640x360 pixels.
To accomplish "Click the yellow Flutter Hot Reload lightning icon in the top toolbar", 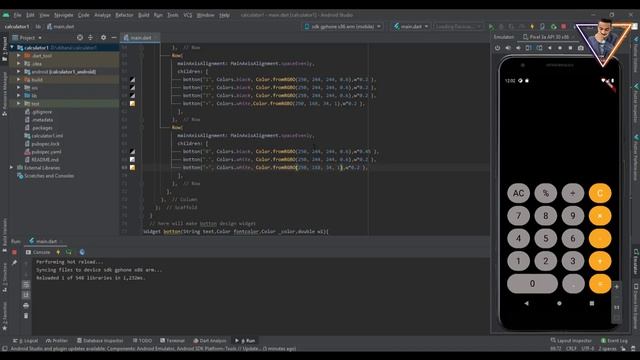I will click(532, 27).
